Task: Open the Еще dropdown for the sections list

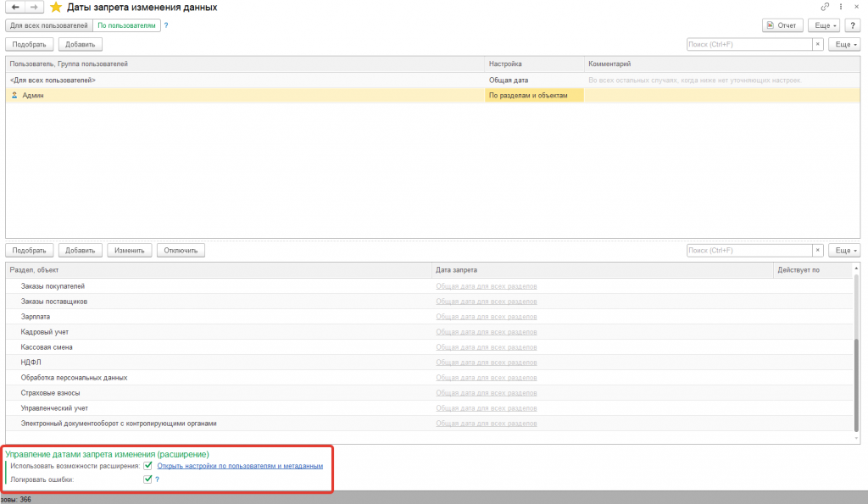Action: pos(844,251)
